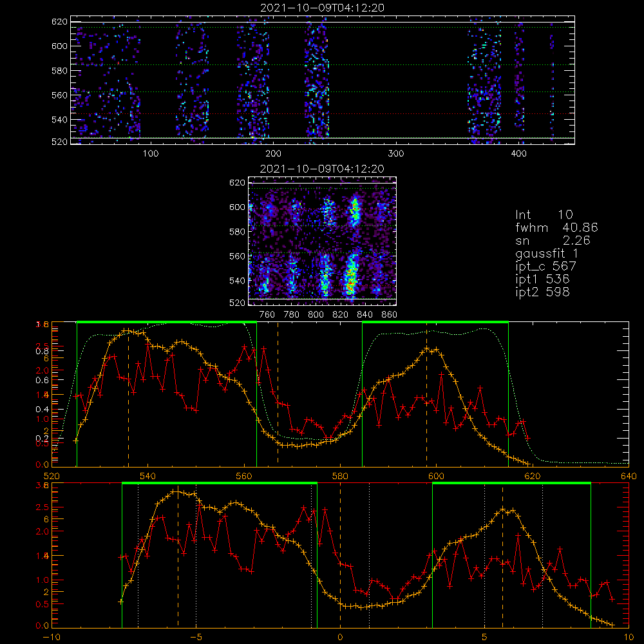Click green bar above bottom plot's left window
This screenshot has height=644, width=644.
(x=220, y=483)
